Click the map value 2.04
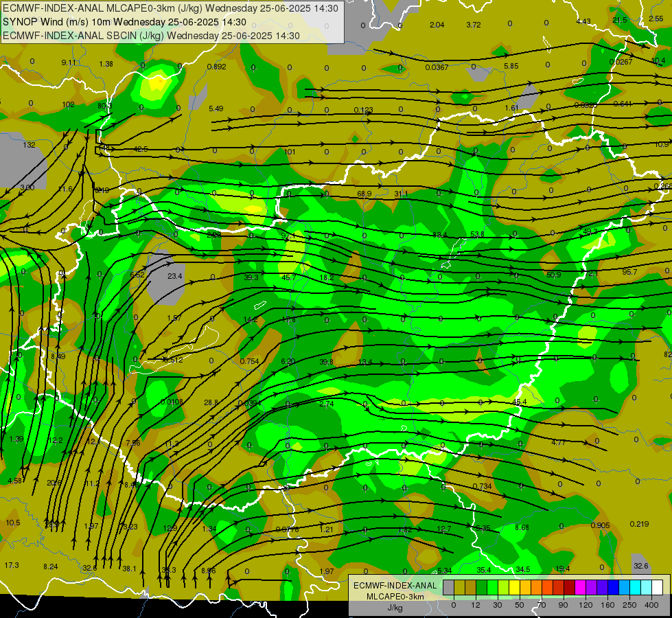Image resolution: width=672 pixels, height=618 pixels. [437, 25]
